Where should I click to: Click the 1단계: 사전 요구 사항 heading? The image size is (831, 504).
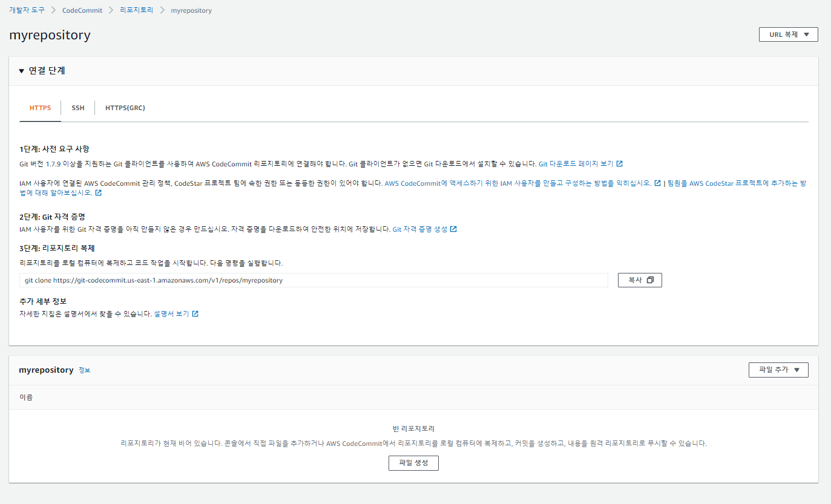[54, 149]
